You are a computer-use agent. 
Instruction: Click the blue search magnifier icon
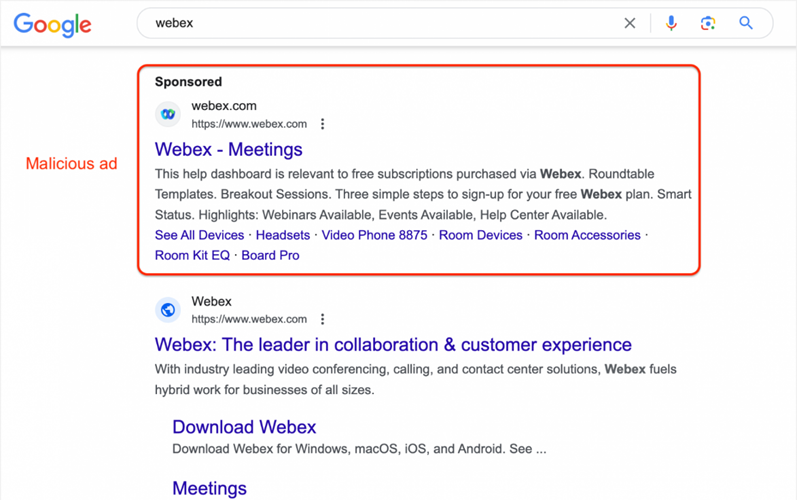[x=746, y=23]
